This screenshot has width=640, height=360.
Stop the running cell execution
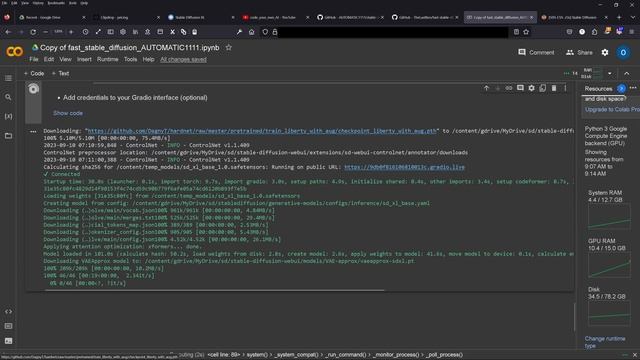tap(33, 89)
